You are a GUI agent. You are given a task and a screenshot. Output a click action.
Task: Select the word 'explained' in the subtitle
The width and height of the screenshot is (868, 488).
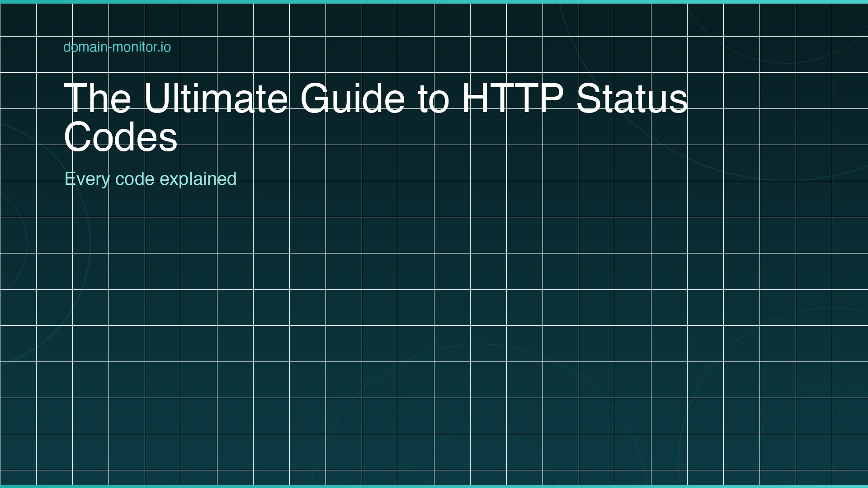pyautogui.click(x=198, y=179)
